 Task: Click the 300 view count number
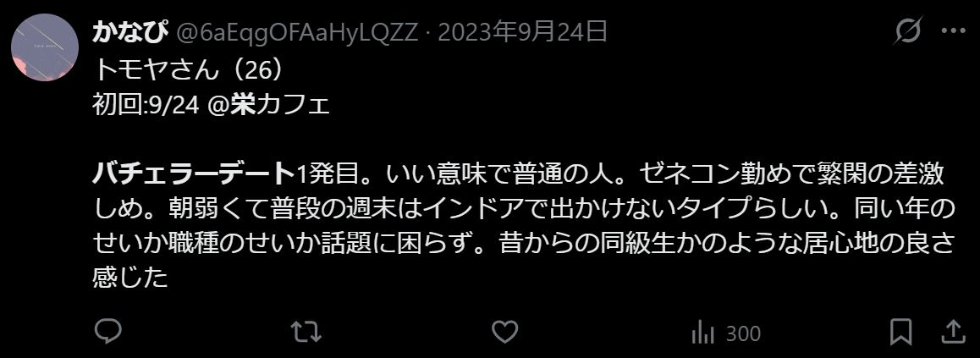743,333
